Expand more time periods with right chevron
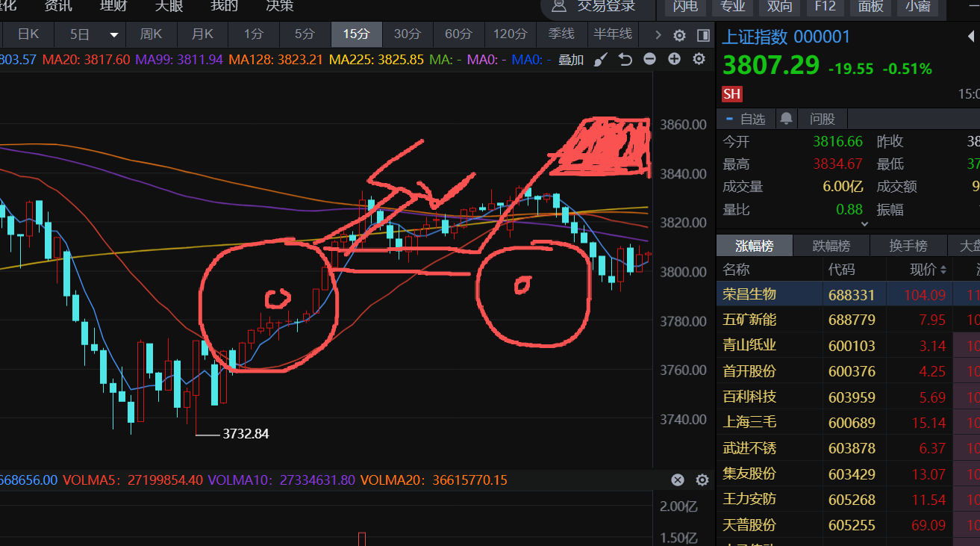 [x=657, y=34]
